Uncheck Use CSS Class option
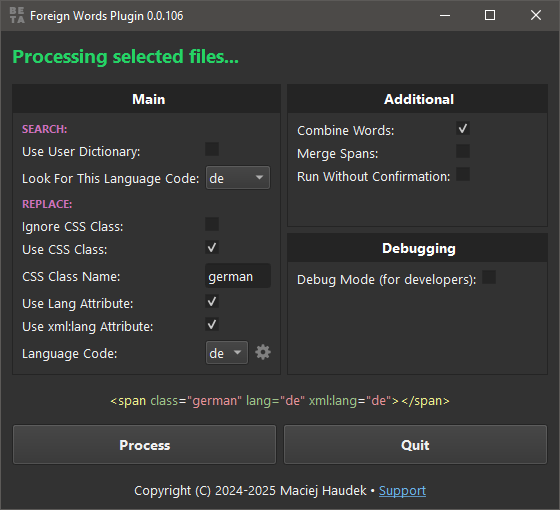The height and width of the screenshot is (510, 560). coord(212,247)
